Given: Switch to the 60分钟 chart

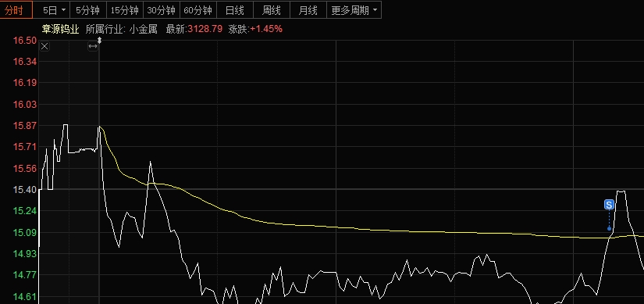Looking at the screenshot, I should point(198,10).
